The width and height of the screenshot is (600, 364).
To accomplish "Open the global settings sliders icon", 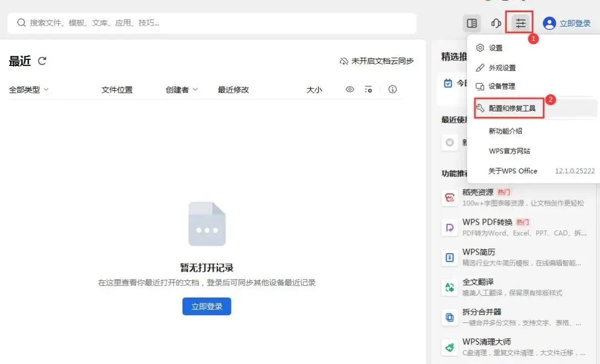I will [x=520, y=23].
